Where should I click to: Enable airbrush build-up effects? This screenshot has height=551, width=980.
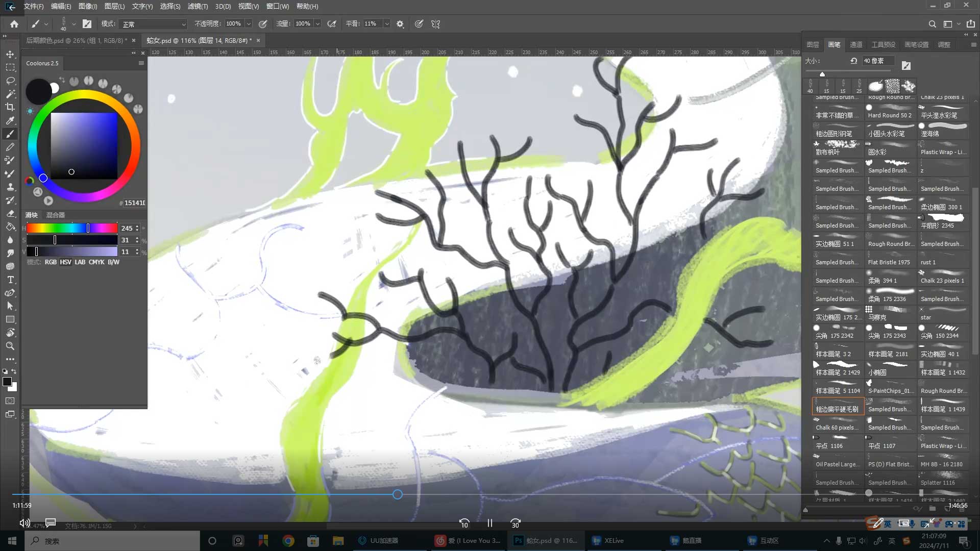click(x=332, y=24)
